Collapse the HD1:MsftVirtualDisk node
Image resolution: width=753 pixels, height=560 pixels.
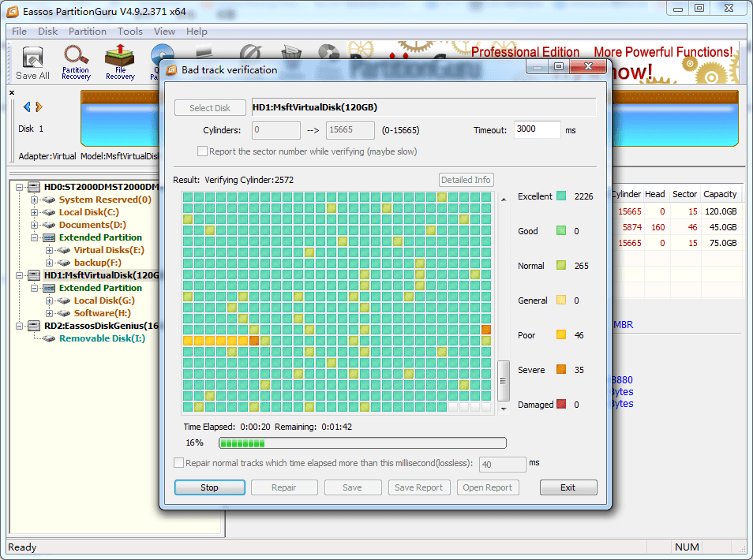(19, 275)
